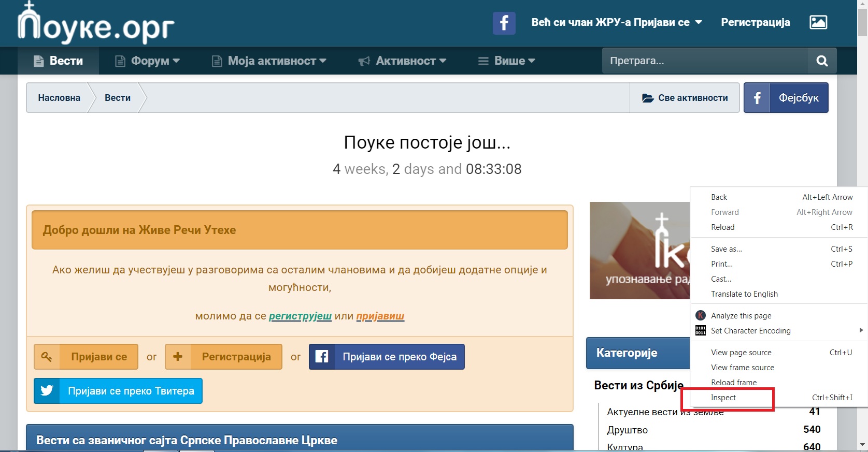This screenshot has width=868, height=452.
Task: Click the plus icon on Регистрација button
Action: click(x=178, y=357)
